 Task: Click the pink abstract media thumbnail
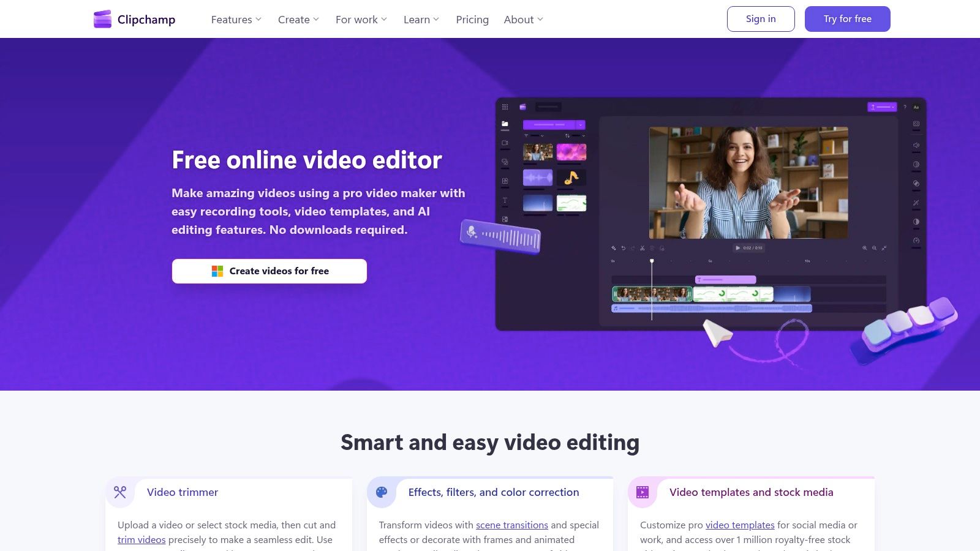[x=571, y=152]
